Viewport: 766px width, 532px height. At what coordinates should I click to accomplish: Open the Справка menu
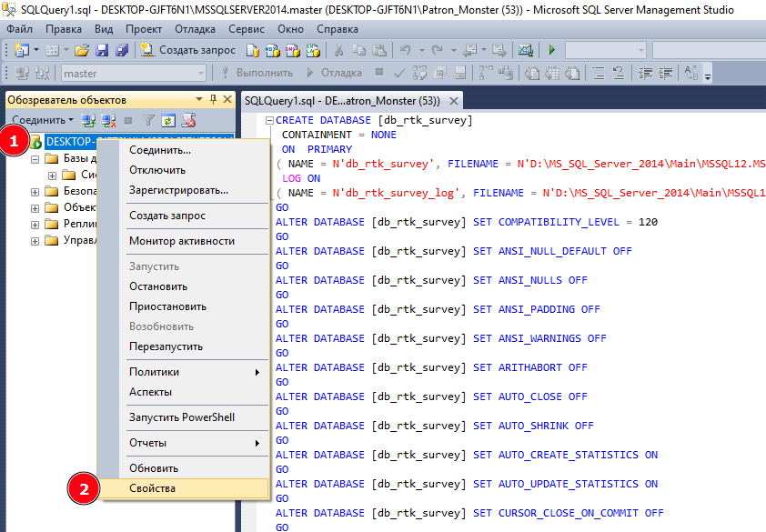click(338, 29)
